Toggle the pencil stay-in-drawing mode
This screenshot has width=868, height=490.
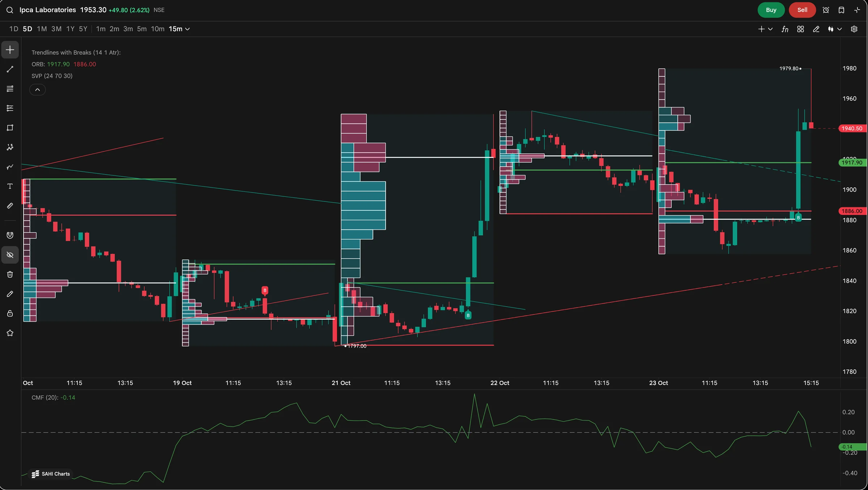pos(10,294)
